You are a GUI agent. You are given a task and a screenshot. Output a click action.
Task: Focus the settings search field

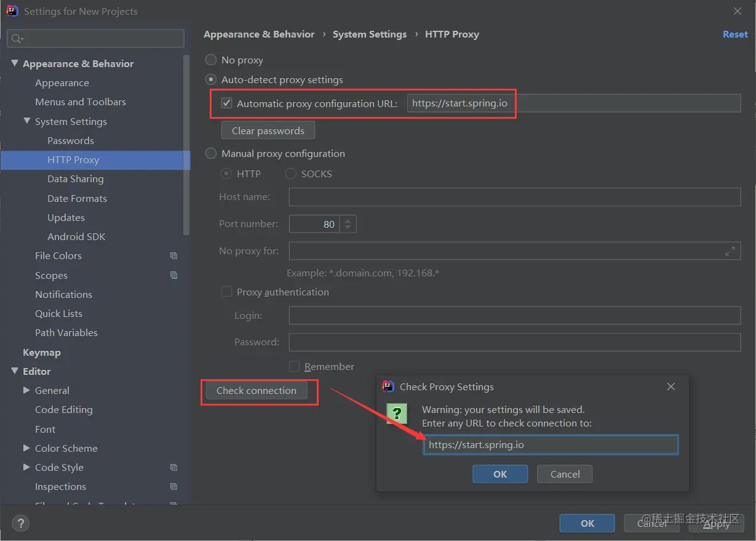[95, 39]
